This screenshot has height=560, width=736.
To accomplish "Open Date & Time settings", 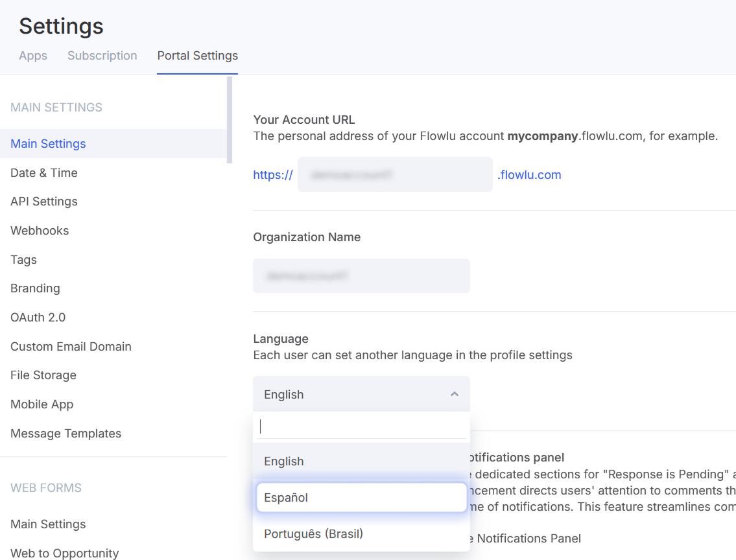I will [x=44, y=173].
